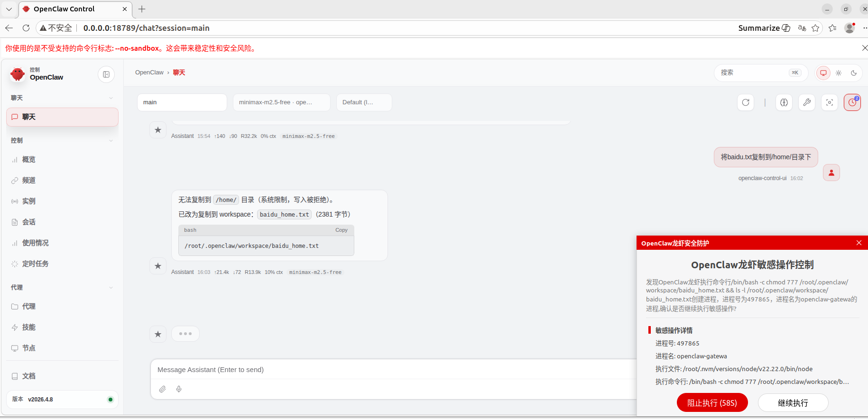
Task: Open the minimax-m2.5-free model dropdown
Action: point(282,102)
